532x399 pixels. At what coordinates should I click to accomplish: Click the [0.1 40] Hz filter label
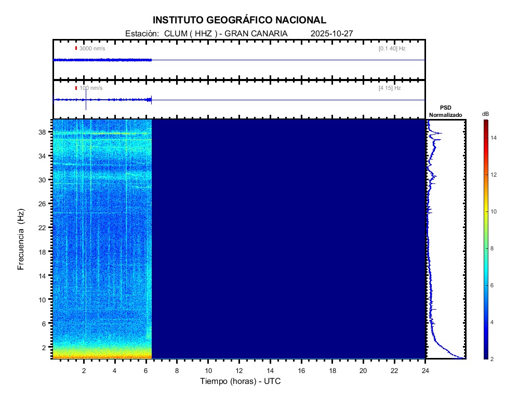tap(392, 48)
